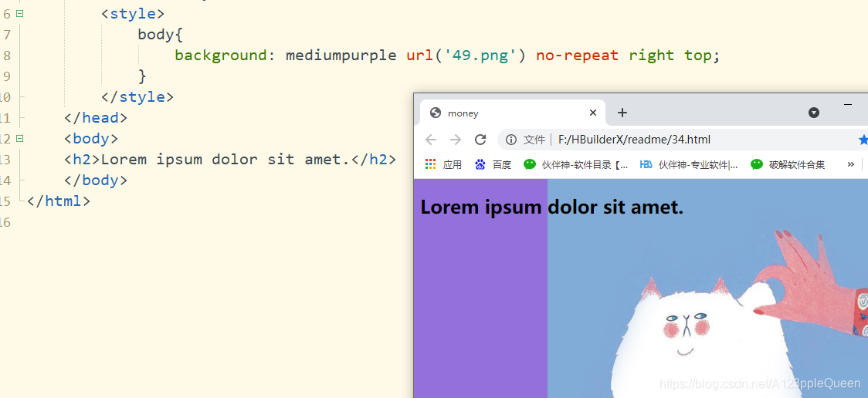The width and height of the screenshot is (868, 398).
Task: Collapse the body tag fold marker on line 12
Action: 20,138
